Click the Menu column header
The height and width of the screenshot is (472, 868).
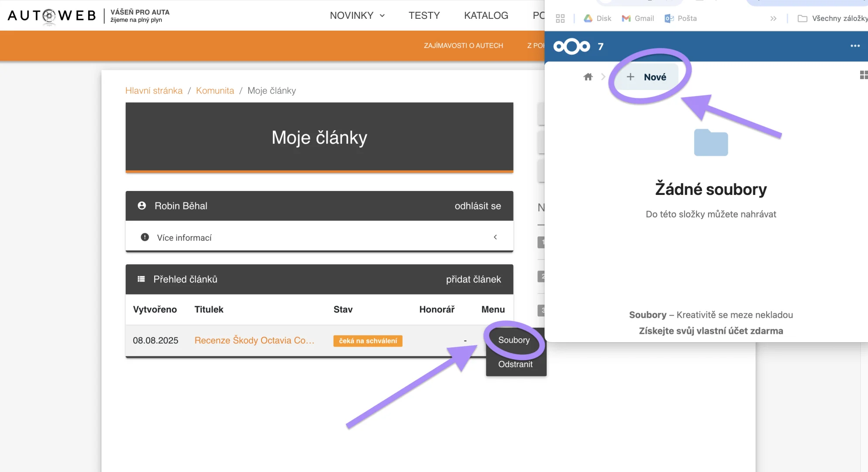[x=493, y=309]
